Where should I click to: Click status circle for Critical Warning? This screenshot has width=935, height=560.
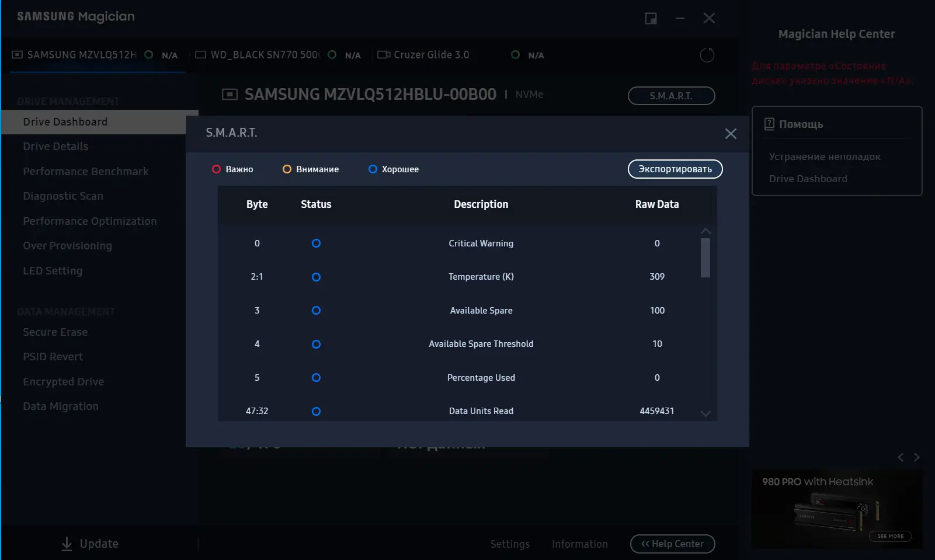(x=316, y=244)
